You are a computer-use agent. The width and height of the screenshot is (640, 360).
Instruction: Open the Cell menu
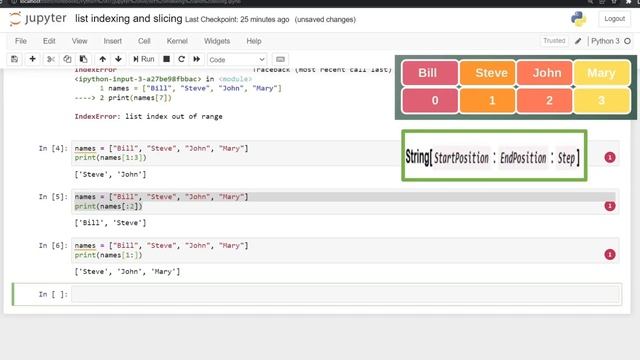[144, 41]
